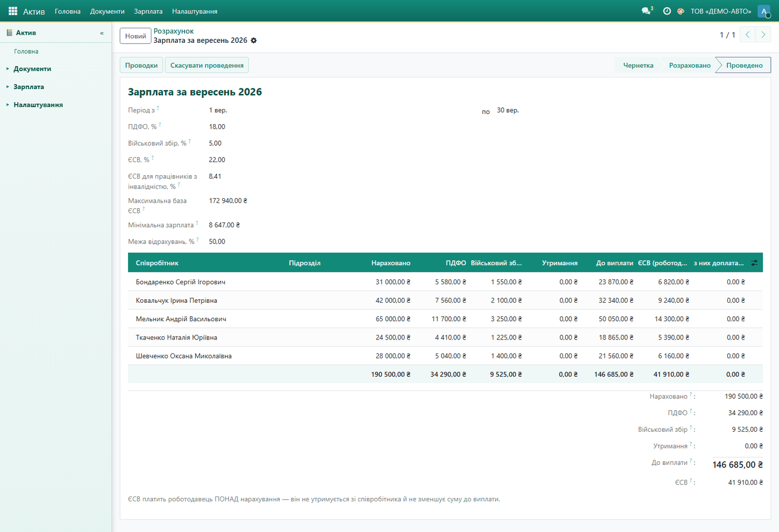Show help tooltip for Межа відрахувань, %
Viewport: 779px width, 532px height.
point(198,240)
